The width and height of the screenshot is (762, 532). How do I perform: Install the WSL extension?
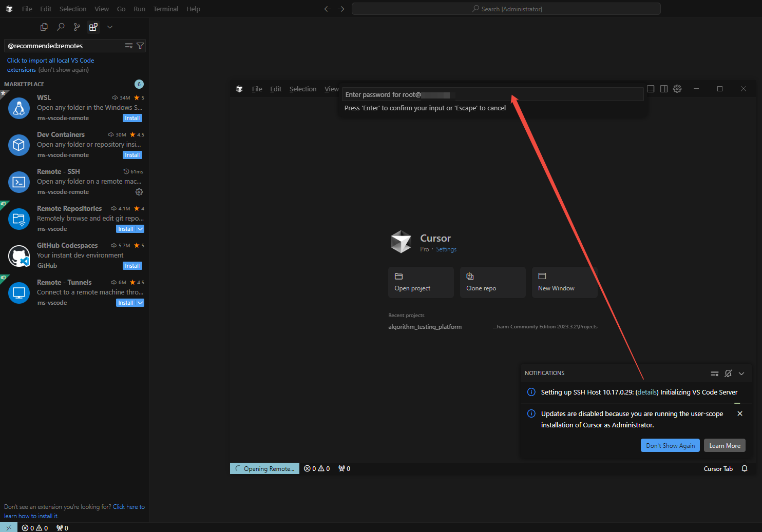pos(132,118)
